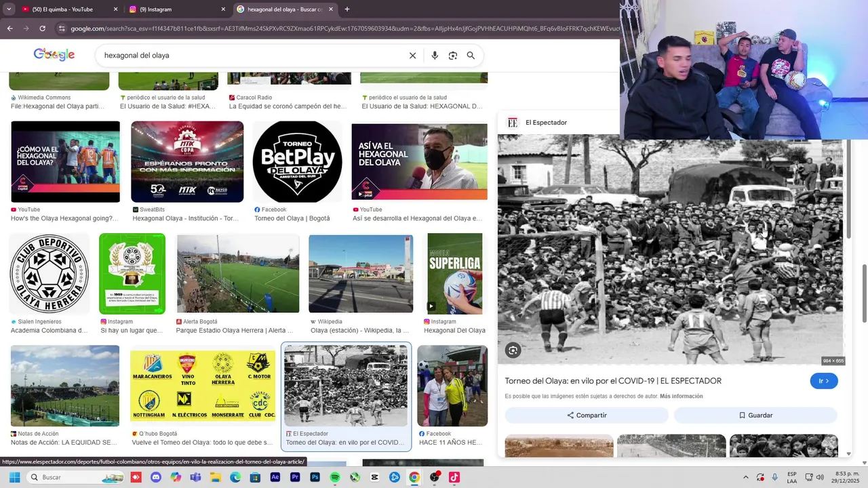The width and height of the screenshot is (868, 488).
Task: Go back with the browser back arrow
Action: point(9,28)
